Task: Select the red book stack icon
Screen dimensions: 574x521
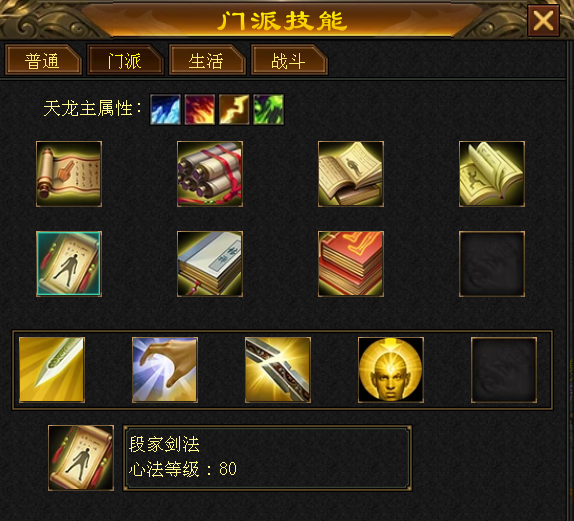Action: 351,264
